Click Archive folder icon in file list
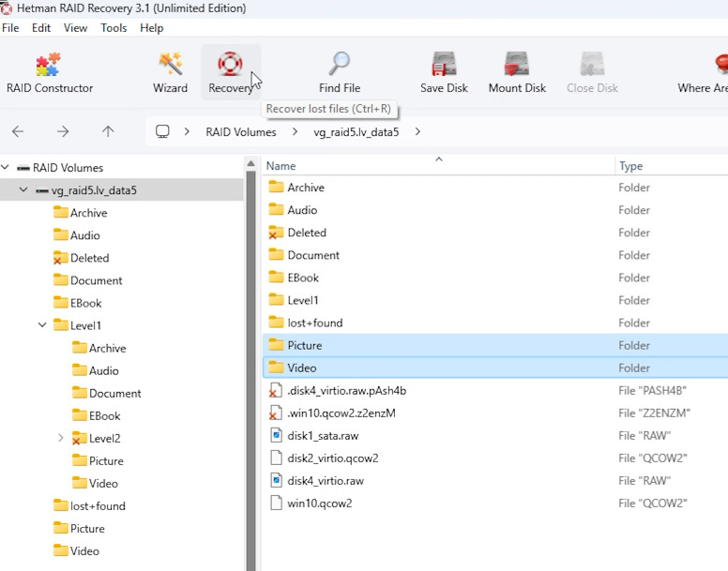This screenshot has height=571, width=728. pyautogui.click(x=276, y=187)
